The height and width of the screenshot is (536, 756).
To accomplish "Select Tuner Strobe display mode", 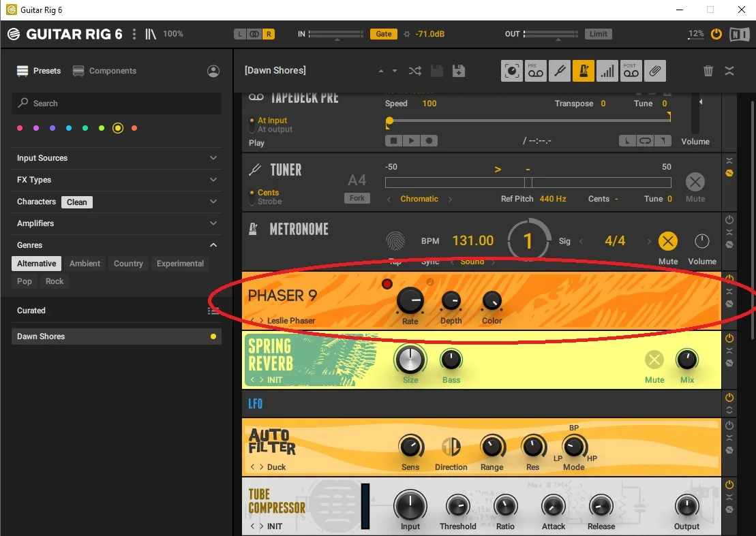I will coord(269,202).
